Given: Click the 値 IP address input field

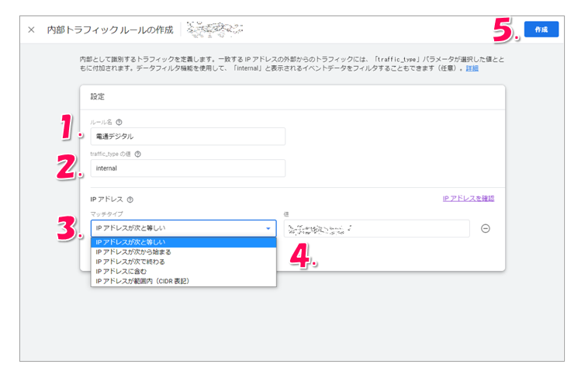Looking at the screenshot, I should coord(376,228).
